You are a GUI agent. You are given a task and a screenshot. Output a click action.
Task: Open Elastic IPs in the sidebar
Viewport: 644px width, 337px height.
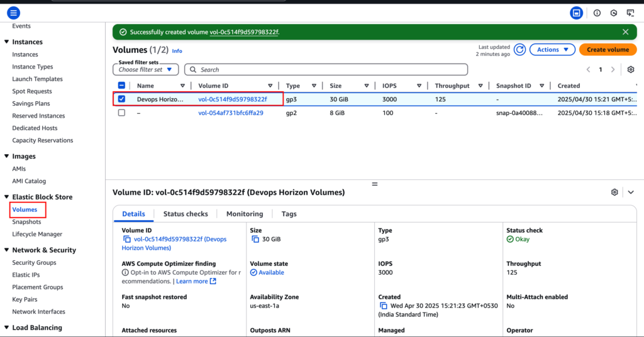(x=26, y=275)
